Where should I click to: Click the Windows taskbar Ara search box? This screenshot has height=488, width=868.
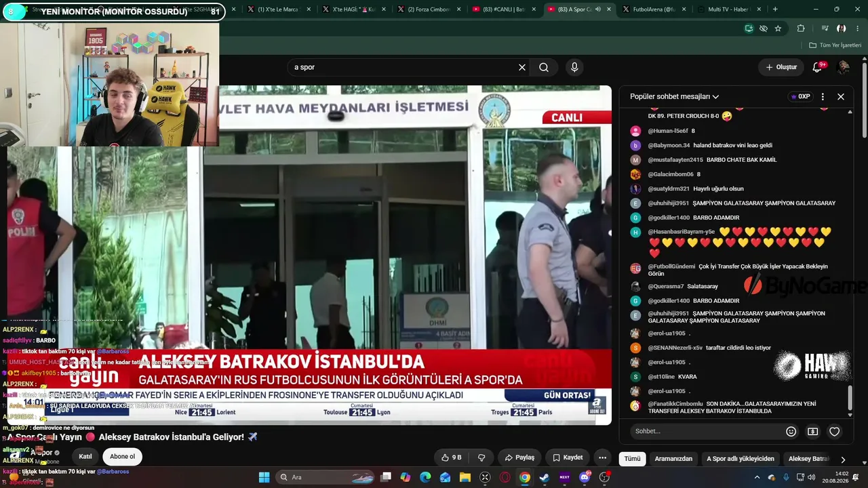click(323, 477)
